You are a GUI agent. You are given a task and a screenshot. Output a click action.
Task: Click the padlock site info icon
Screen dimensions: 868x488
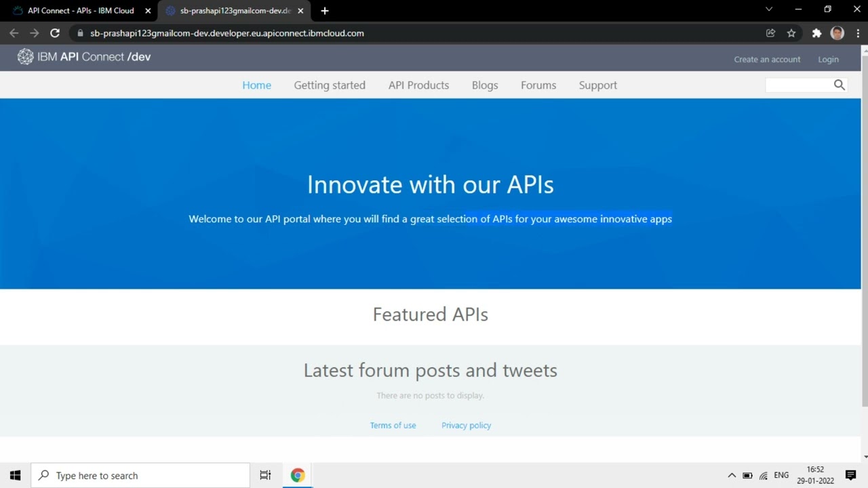[x=80, y=33]
